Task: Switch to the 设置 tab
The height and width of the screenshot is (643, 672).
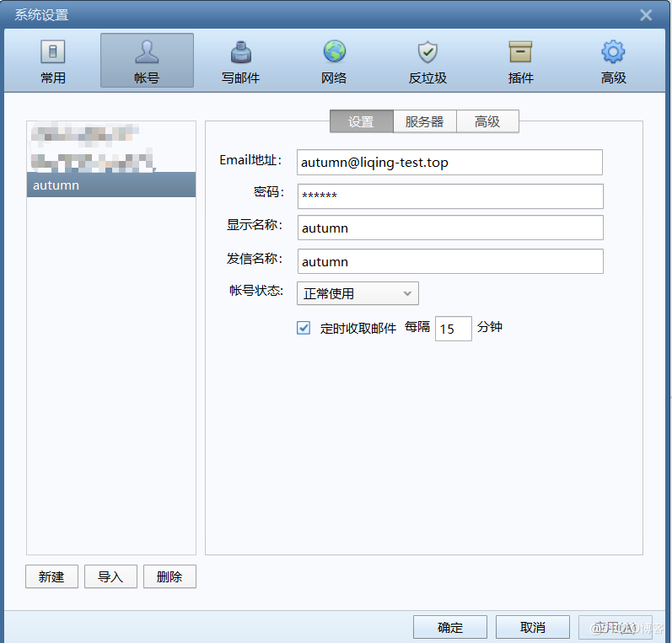Action: (x=361, y=121)
